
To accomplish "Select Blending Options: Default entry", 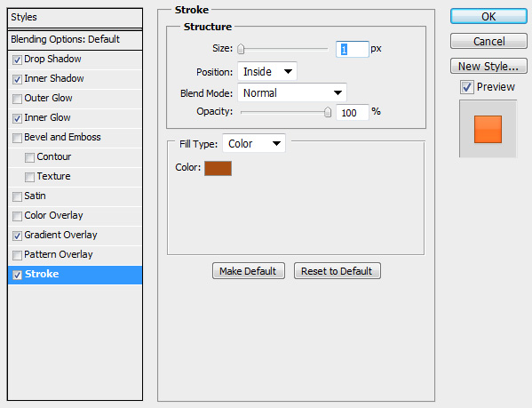I will (x=75, y=40).
